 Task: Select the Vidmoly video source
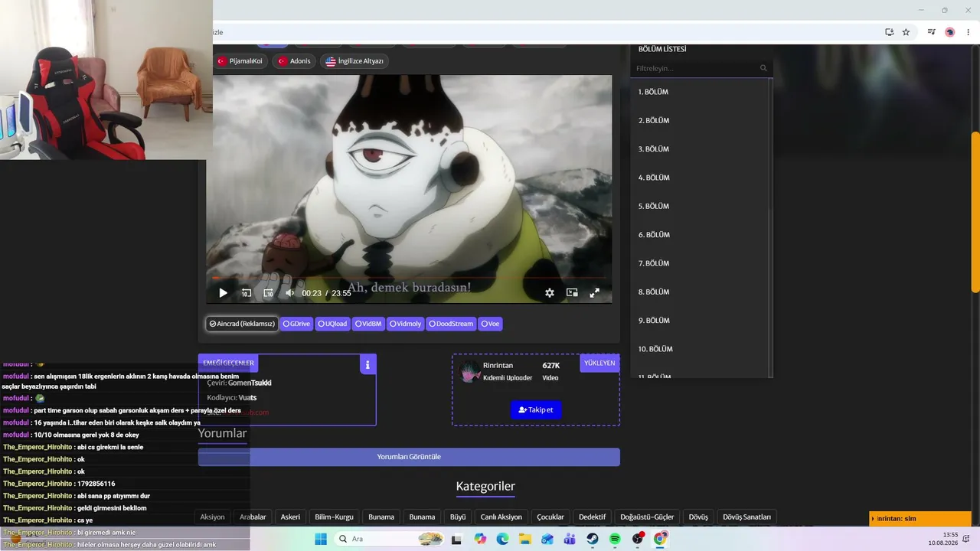tap(405, 324)
